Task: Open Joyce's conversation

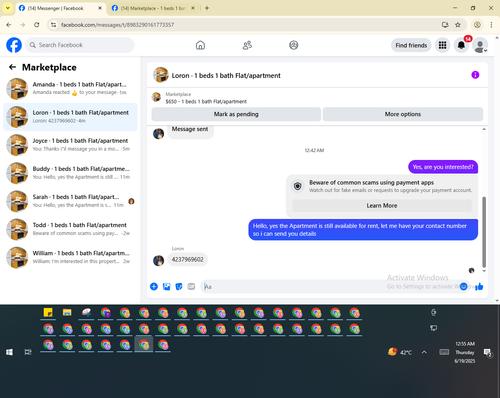Action: [x=70, y=145]
